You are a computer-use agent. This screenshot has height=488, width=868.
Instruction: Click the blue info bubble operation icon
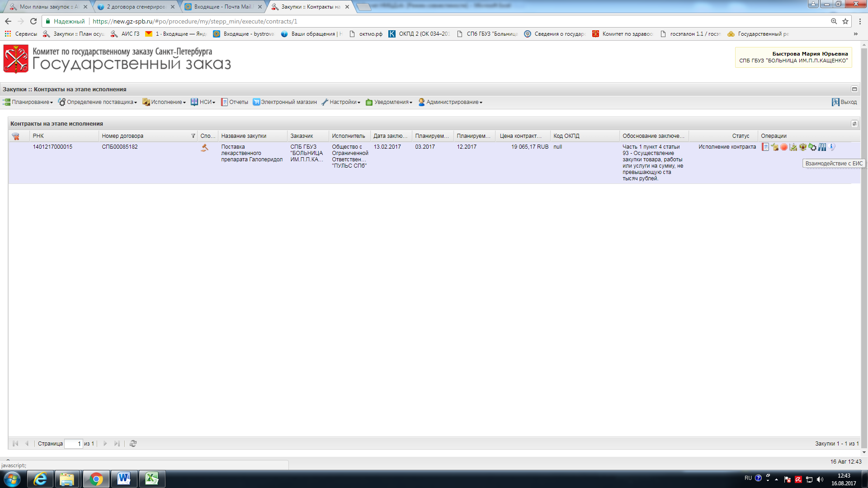[x=831, y=147]
